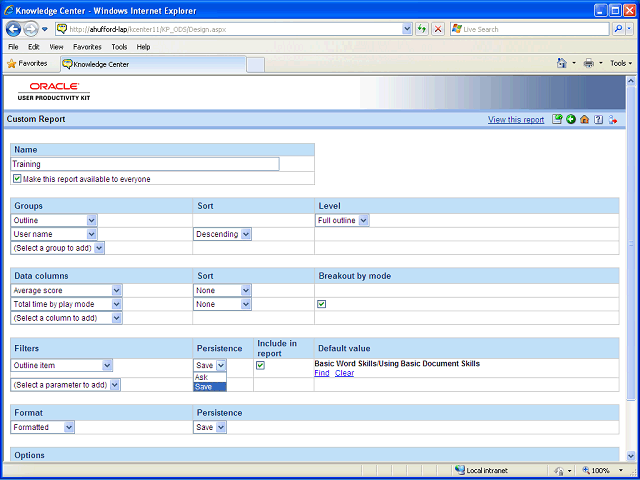Click the Find link under Default value
Image resolution: width=640 pixels, height=480 pixels.
point(322,373)
